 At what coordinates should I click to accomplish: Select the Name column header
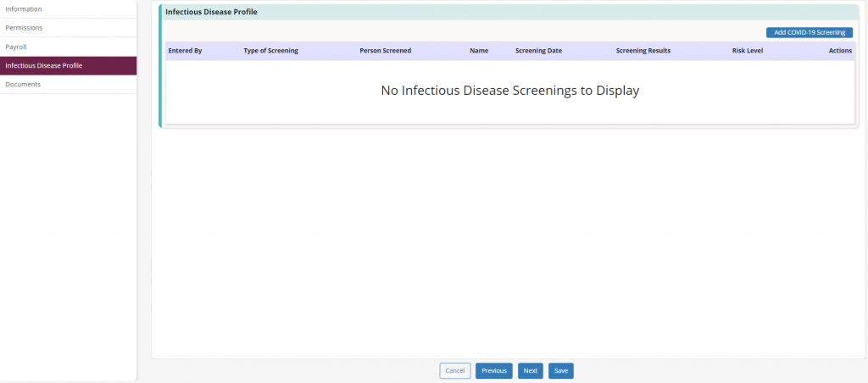(x=479, y=51)
